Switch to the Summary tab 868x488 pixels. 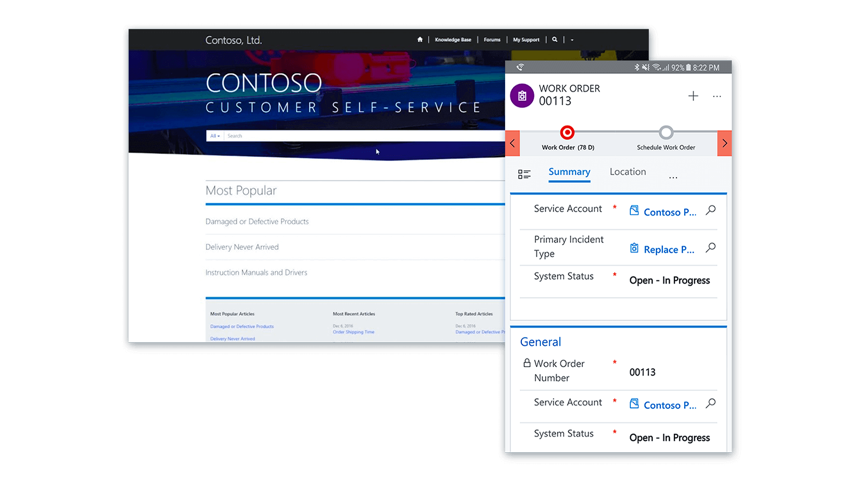click(569, 172)
